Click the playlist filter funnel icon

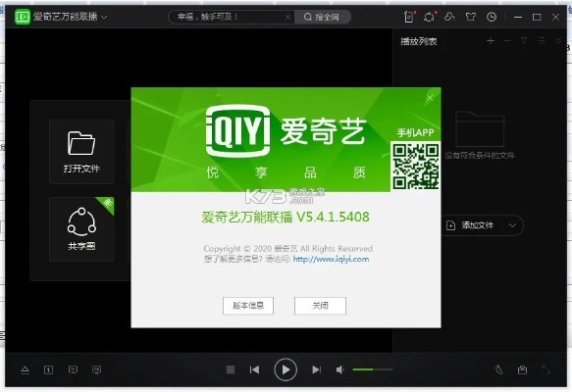[524, 41]
